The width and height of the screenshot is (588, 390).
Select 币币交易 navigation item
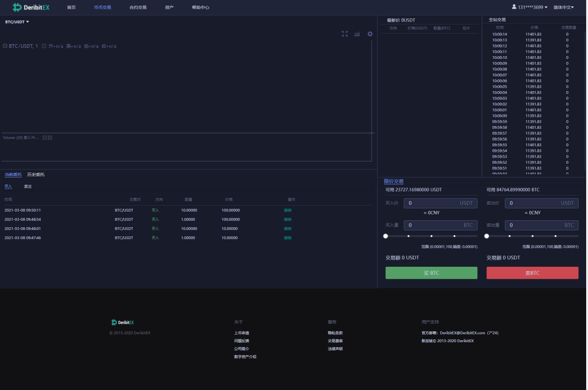pyautogui.click(x=102, y=7)
